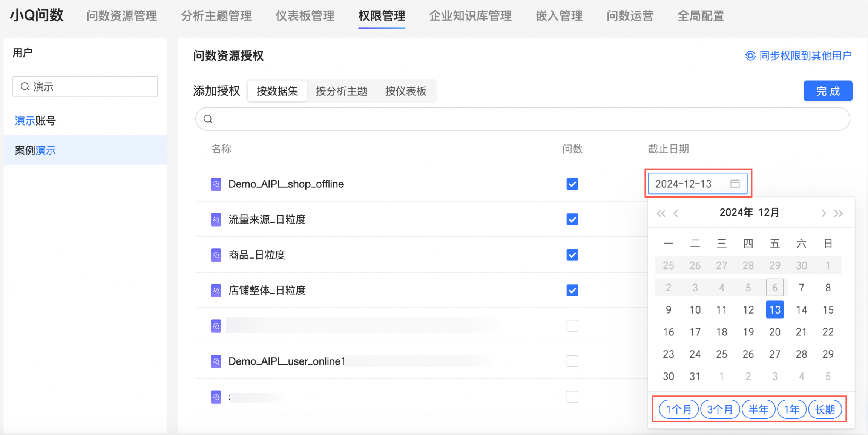Jump to previous year in calendar
This screenshot has height=435, width=868.
pos(661,213)
